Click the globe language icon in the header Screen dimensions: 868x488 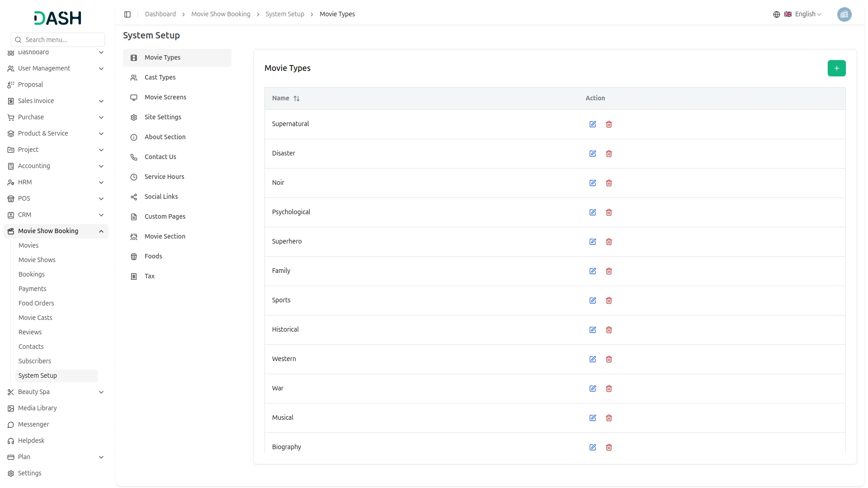coord(776,14)
